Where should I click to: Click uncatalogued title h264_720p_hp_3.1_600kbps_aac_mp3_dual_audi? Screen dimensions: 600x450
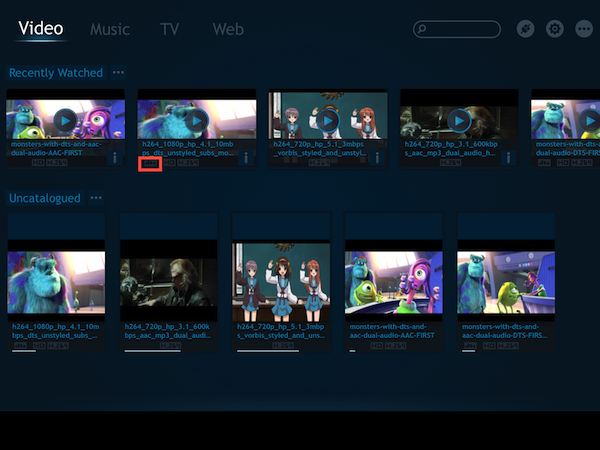(168, 331)
